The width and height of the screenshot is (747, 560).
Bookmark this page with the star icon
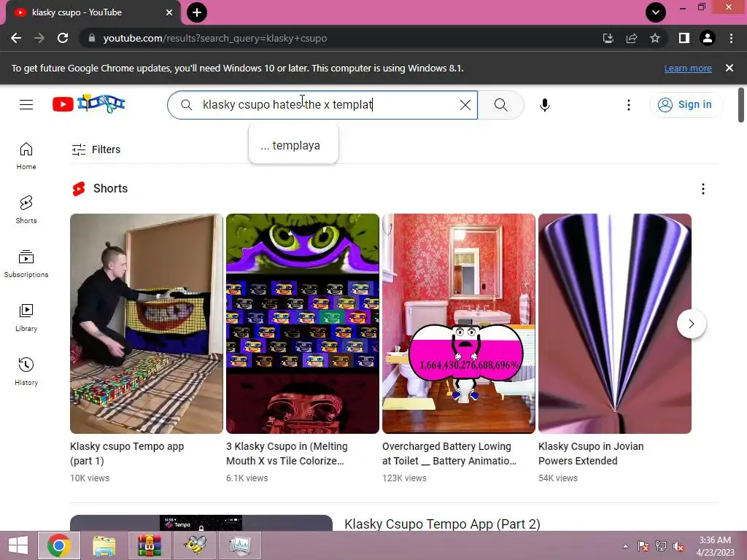[x=655, y=38]
